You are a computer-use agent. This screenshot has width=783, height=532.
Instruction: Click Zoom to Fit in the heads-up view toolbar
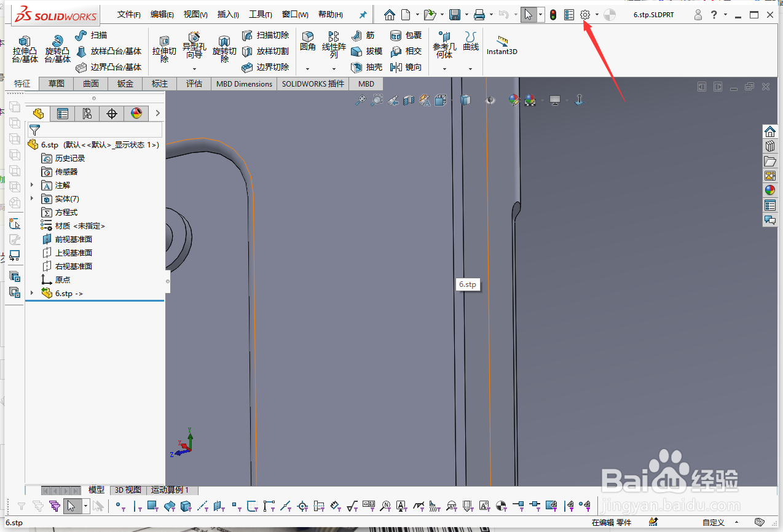(361, 100)
